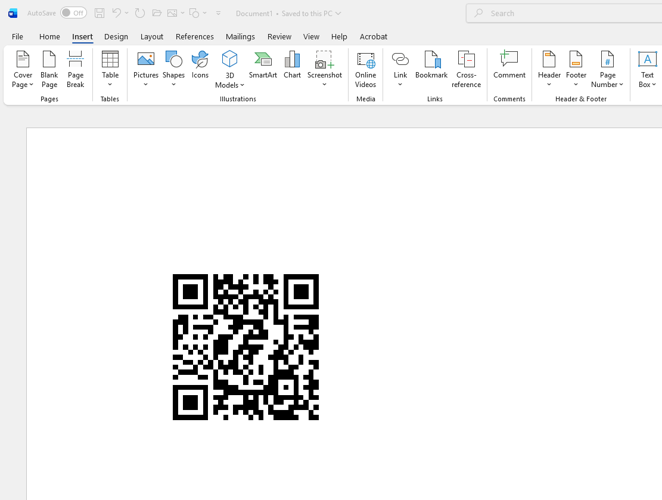Screen dimensions: 662x500
Task: Click the Redo icon
Action: tap(140, 13)
